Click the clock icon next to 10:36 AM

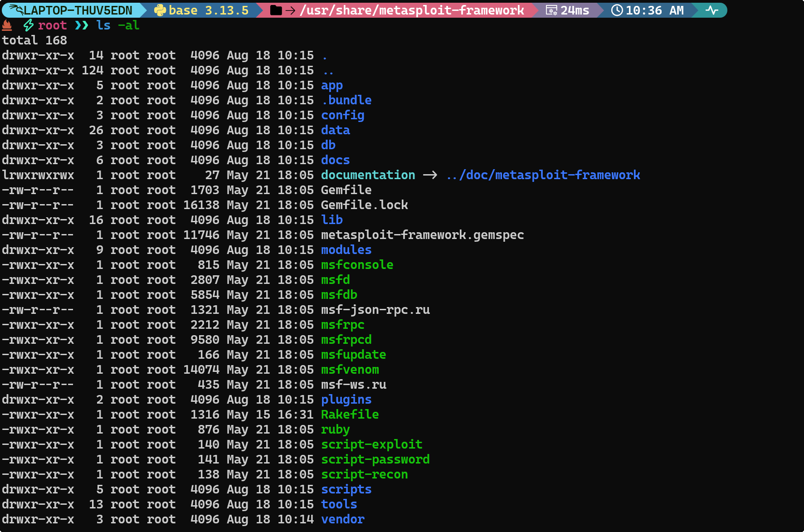(617, 10)
